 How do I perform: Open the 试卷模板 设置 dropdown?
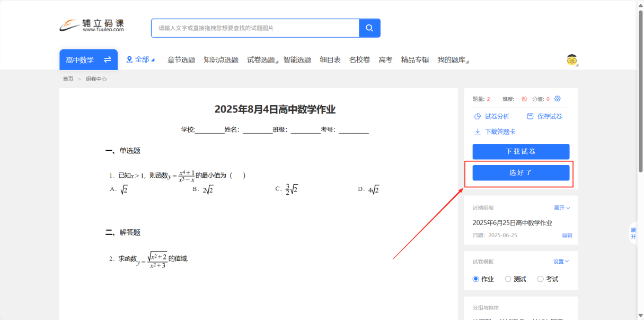[x=561, y=261]
